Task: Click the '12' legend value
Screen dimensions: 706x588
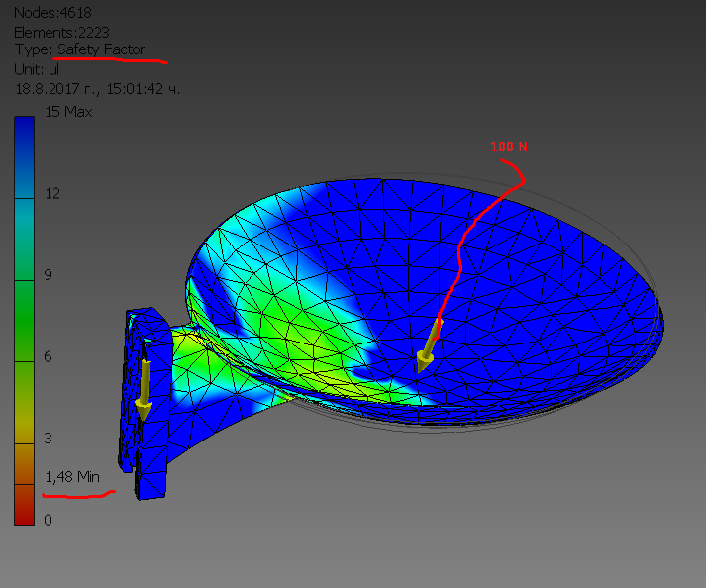Action: click(x=52, y=194)
